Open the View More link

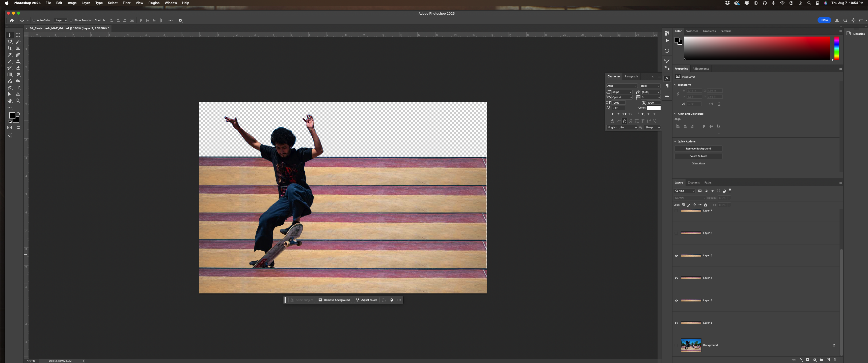pyautogui.click(x=698, y=164)
